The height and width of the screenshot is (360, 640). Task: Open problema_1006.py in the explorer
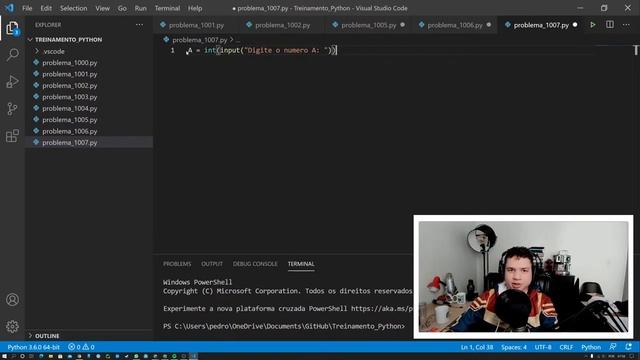point(70,131)
